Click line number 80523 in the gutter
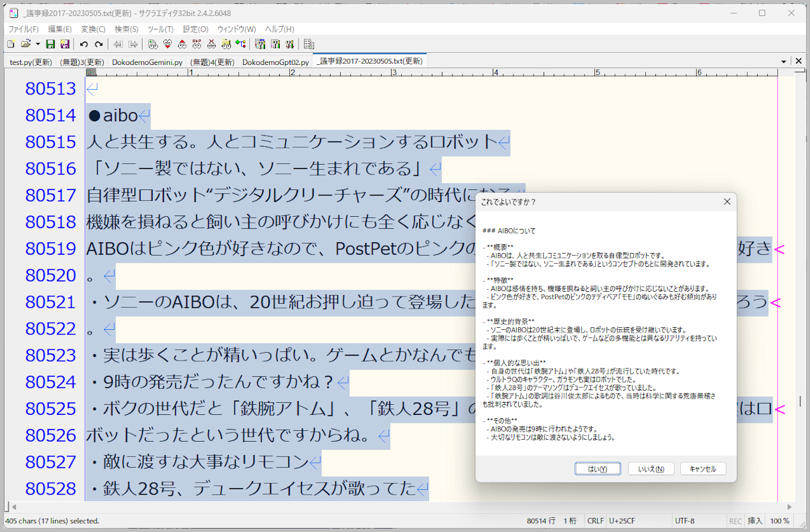 [x=51, y=355]
